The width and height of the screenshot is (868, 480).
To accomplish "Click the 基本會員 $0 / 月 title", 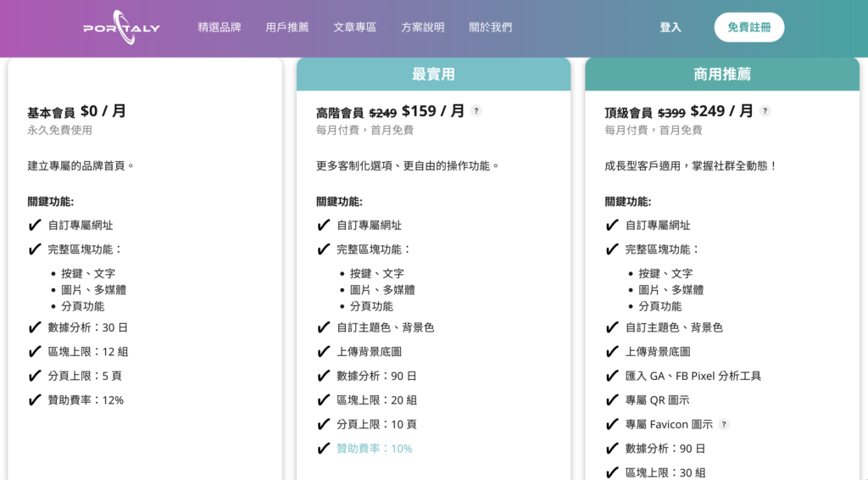I will (77, 111).
